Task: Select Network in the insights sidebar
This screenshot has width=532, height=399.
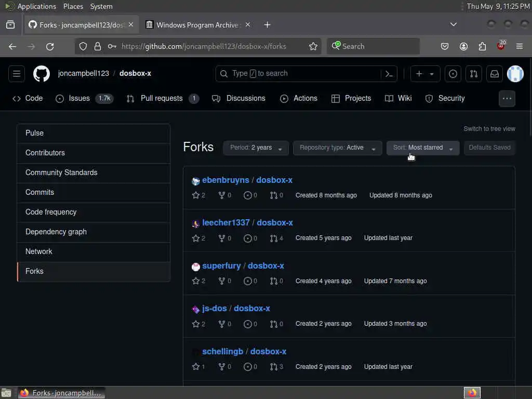Action: coord(94,251)
